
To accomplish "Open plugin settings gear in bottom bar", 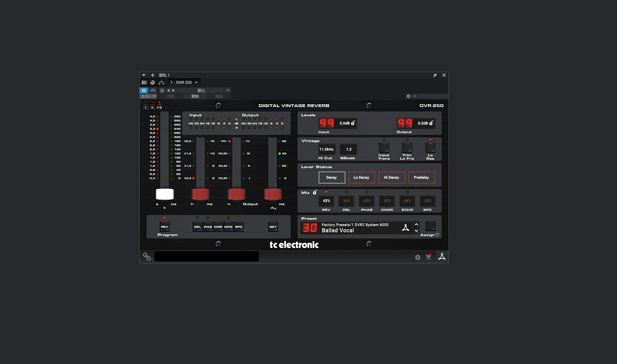I will tap(418, 257).
